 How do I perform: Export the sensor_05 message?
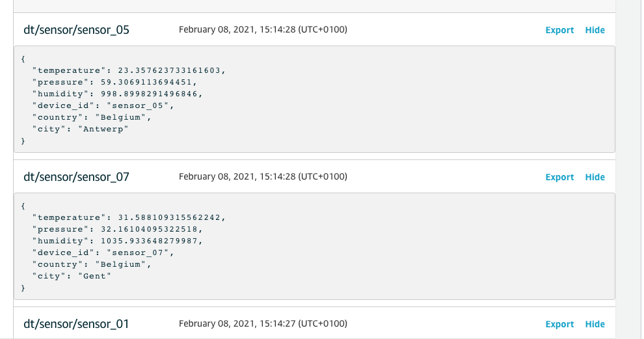coord(559,30)
